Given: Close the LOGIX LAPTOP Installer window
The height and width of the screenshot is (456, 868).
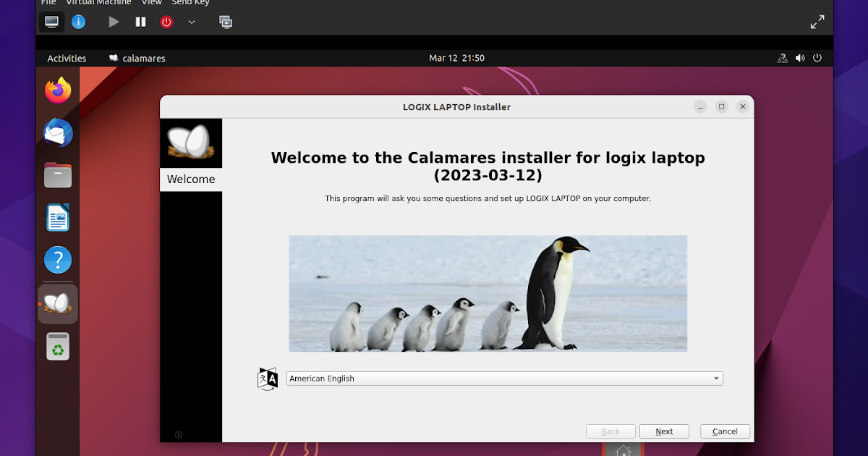Looking at the screenshot, I should pyautogui.click(x=742, y=106).
